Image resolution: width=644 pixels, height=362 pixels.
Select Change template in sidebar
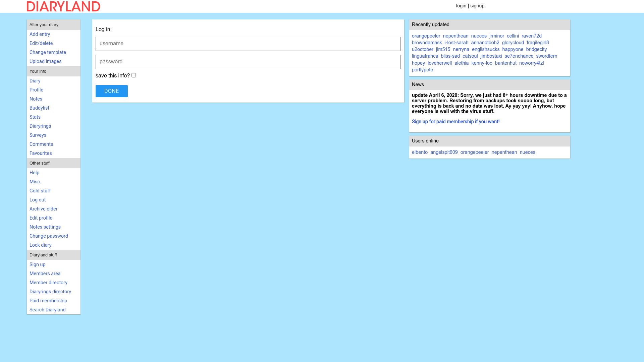tap(48, 52)
